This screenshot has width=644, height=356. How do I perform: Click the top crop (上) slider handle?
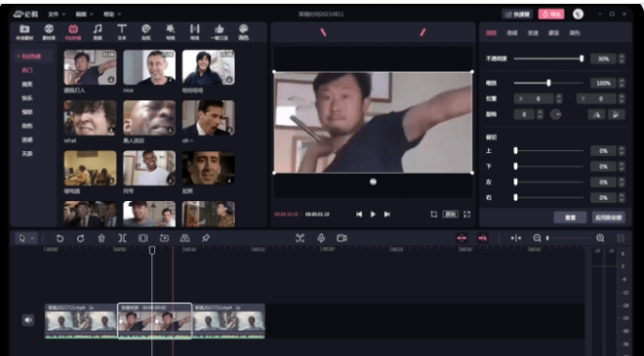pyautogui.click(x=515, y=151)
